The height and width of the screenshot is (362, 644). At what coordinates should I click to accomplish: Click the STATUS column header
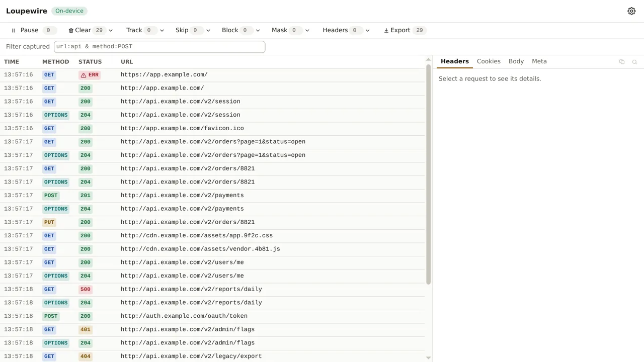pos(90,62)
